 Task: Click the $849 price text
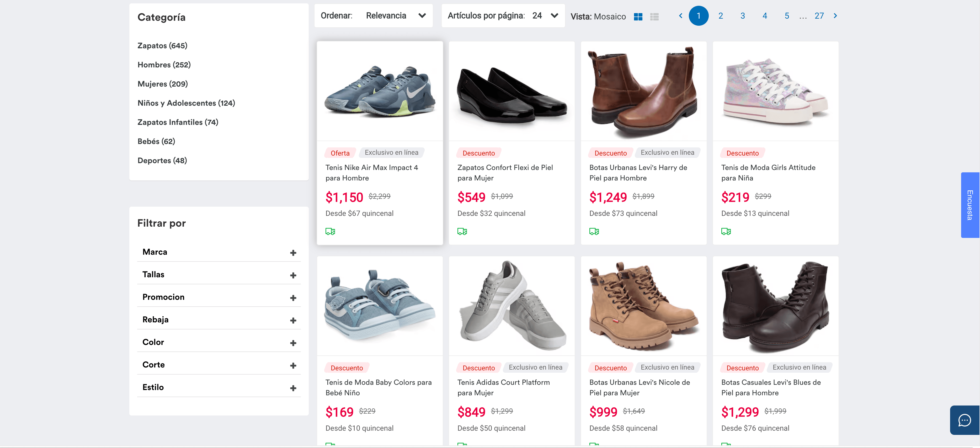471,412
